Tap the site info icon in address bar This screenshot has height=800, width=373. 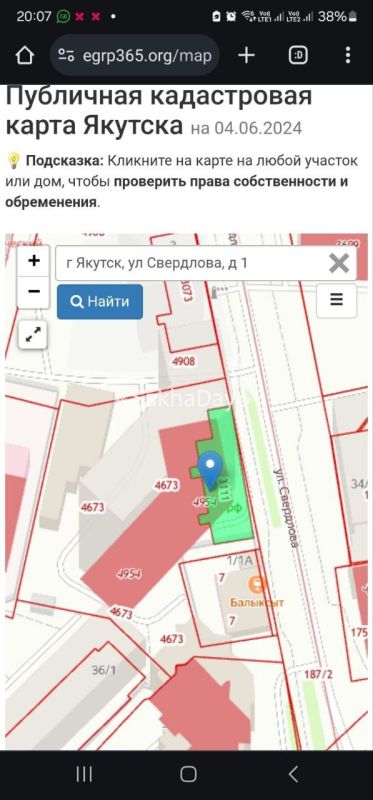point(66,55)
